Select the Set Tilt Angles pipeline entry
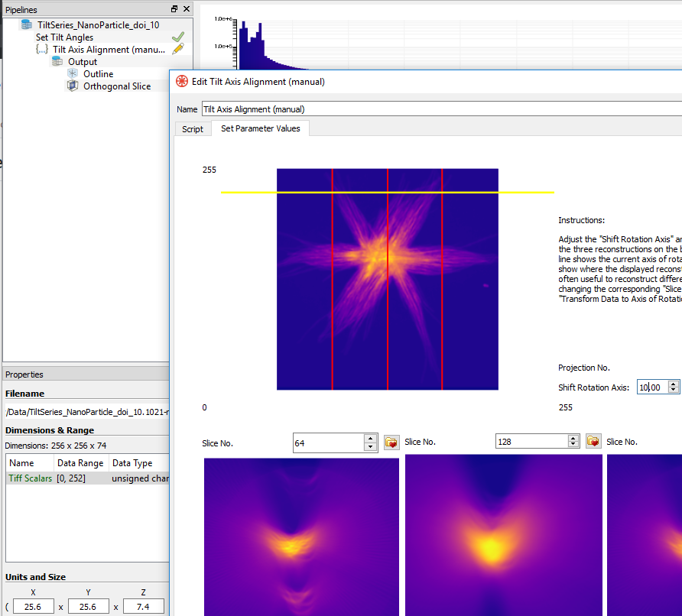 pyautogui.click(x=64, y=37)
